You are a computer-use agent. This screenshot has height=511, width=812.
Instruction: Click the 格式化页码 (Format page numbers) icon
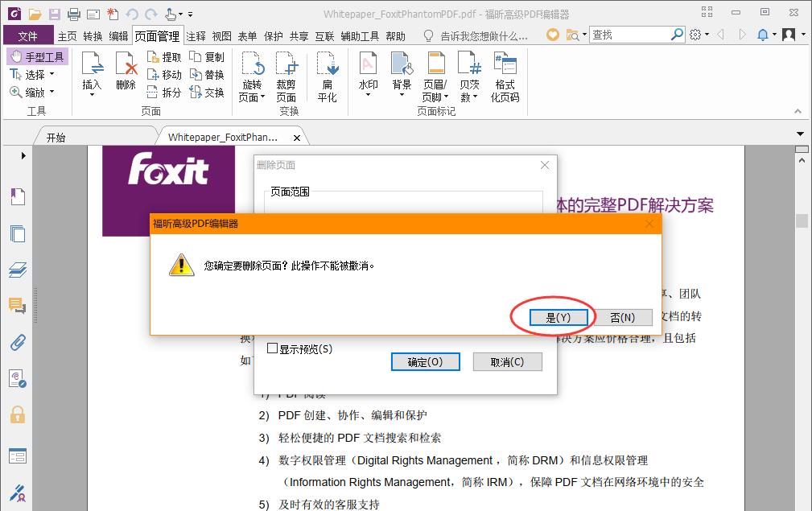pyautogui.click(x=505, y=76)
